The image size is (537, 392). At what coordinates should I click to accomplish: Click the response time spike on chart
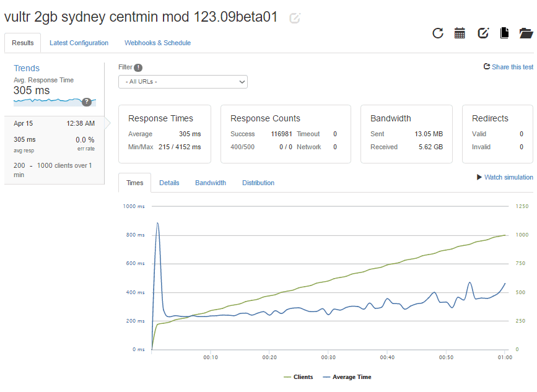[157, 223]
